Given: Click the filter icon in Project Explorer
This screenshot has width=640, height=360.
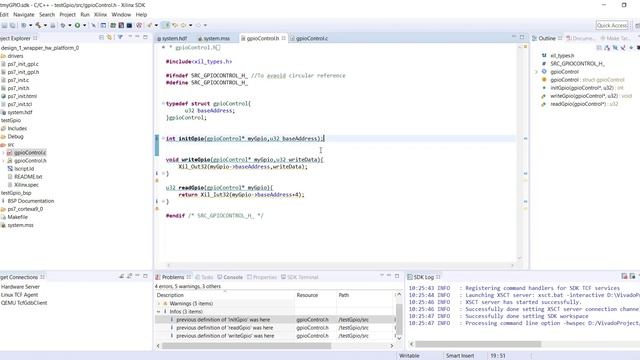Looking at the screenshot, I should 120,38.
